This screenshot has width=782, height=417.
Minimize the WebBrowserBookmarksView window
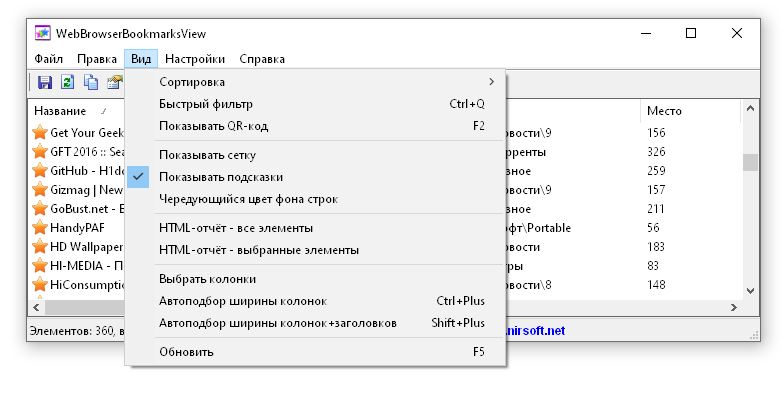click(x=646, y=33)
